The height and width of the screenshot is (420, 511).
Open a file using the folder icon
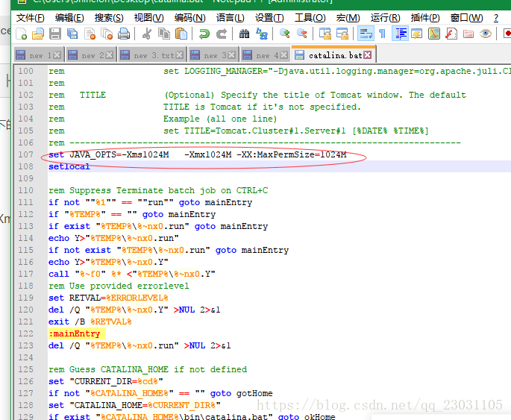38,34
